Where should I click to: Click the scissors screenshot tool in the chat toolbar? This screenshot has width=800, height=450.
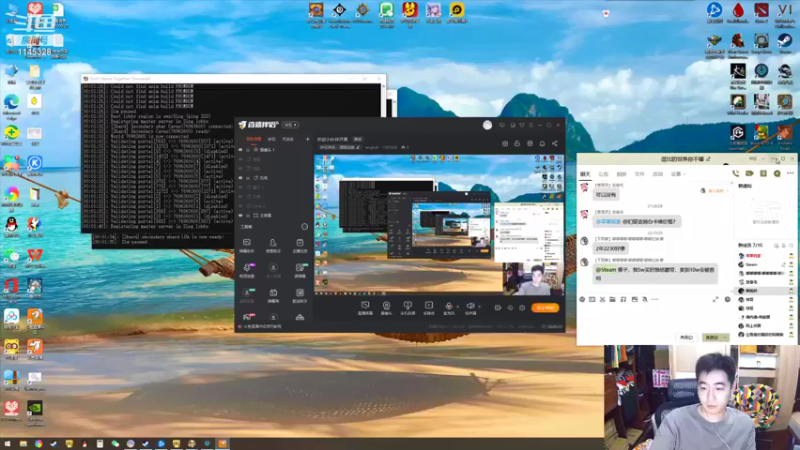603,299
